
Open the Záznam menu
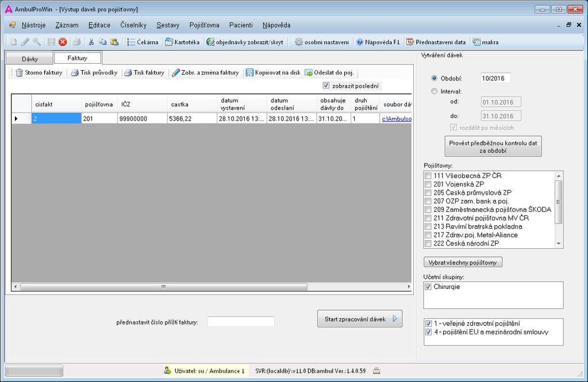(x=67, y=25)
